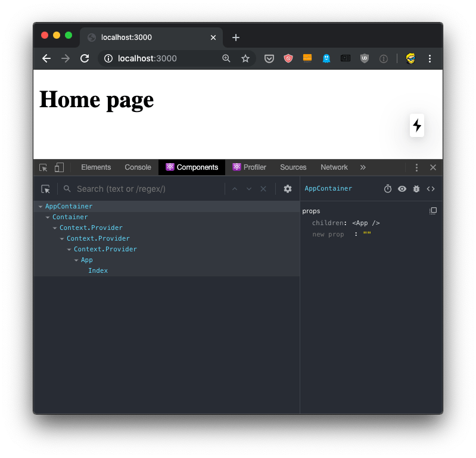Copy props to clipboard icon
The height and width of the screenshot is (458, 476).
click(433, 211)
